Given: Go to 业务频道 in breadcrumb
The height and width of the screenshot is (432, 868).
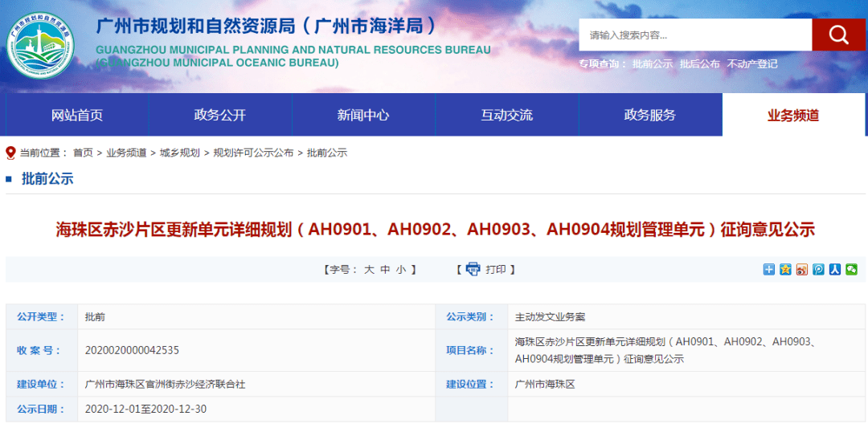Looking at the screenshot, I should tap(126, 153).
